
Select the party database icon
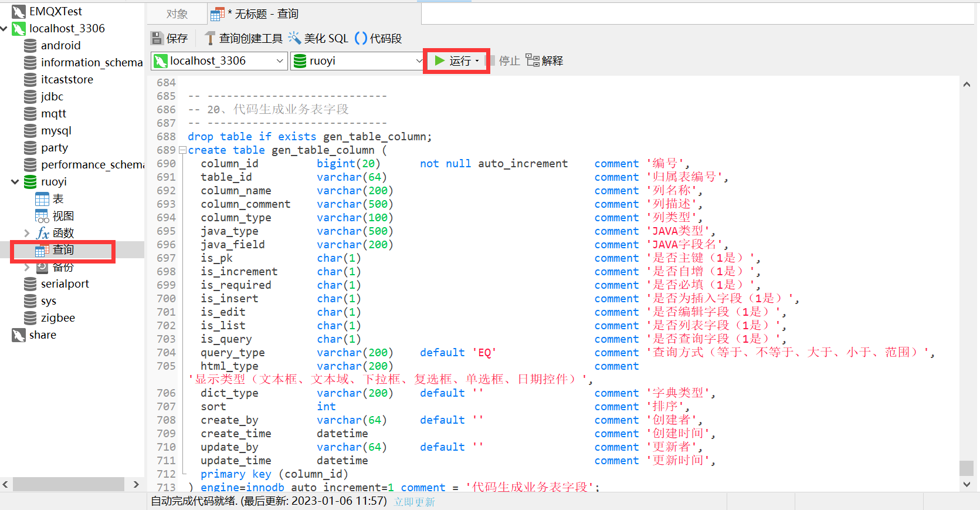pyautogui.click(x=30, y=147)
